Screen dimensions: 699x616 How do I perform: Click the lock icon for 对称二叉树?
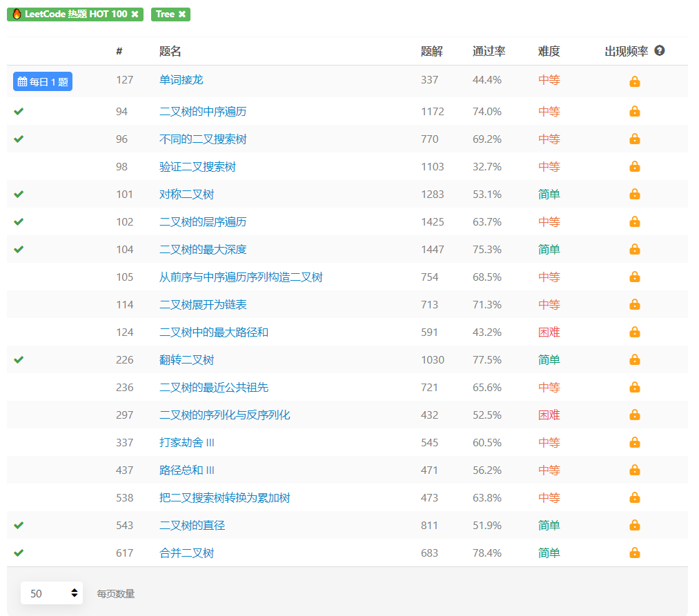pyautogui.click(x=634, y=195)
